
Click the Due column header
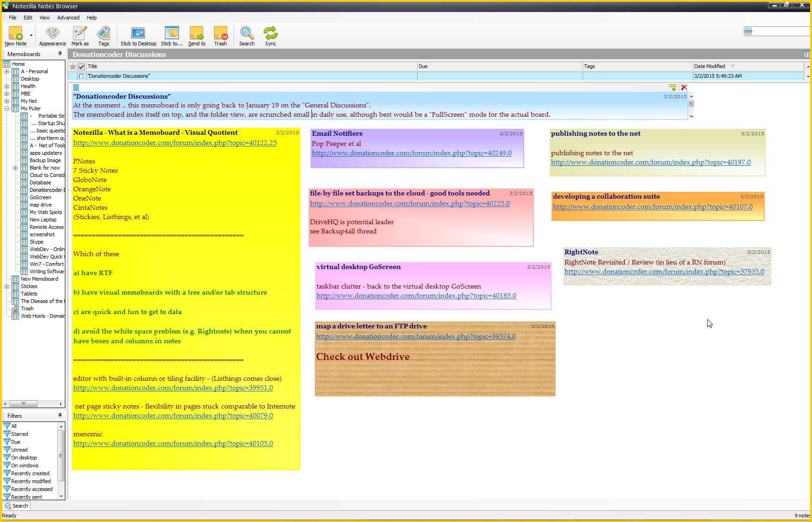tap(500, 66)
